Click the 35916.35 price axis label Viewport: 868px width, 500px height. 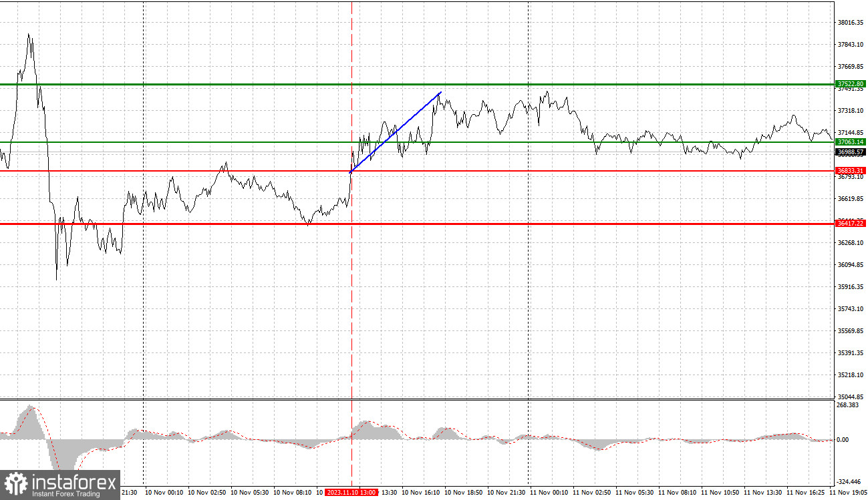point(851,287)
